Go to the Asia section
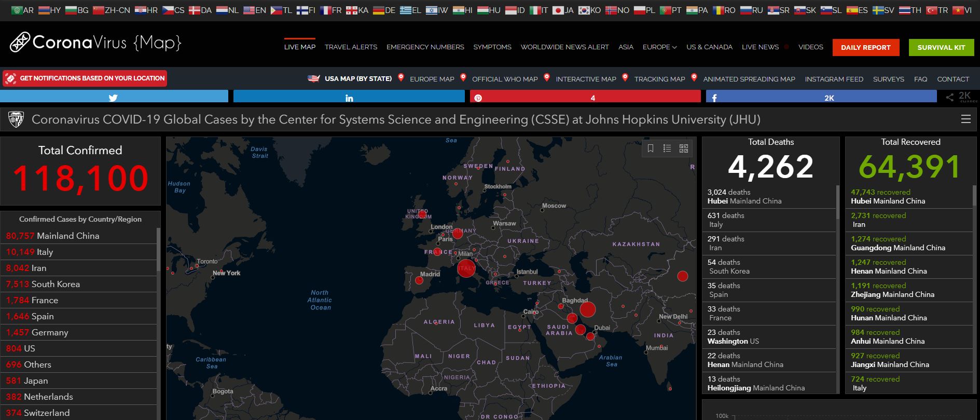This screenshot has width=980, height=420. [626, 47]
